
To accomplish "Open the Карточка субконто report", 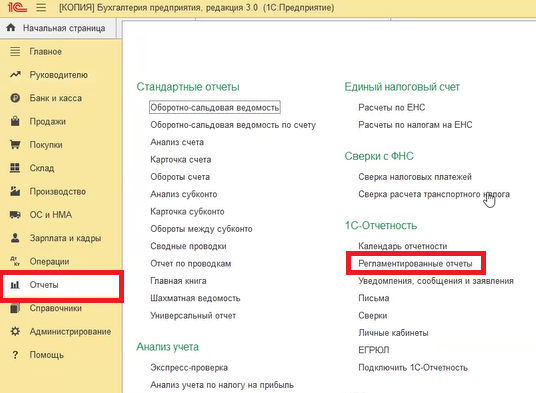I will [x=187, y=212].
